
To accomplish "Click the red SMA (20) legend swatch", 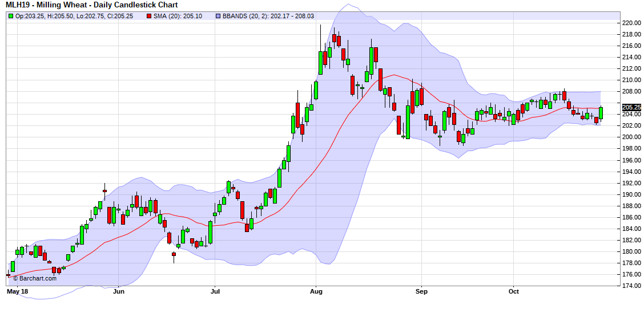I will [150, 17].
